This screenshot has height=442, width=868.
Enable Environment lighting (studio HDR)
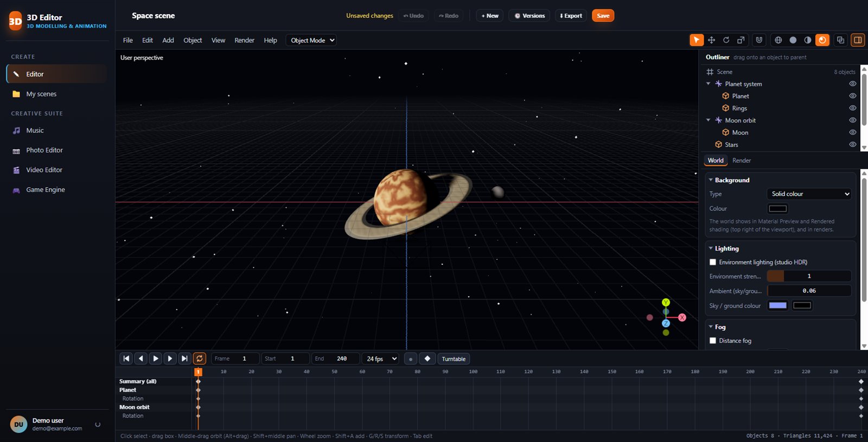tap(713, 262)
